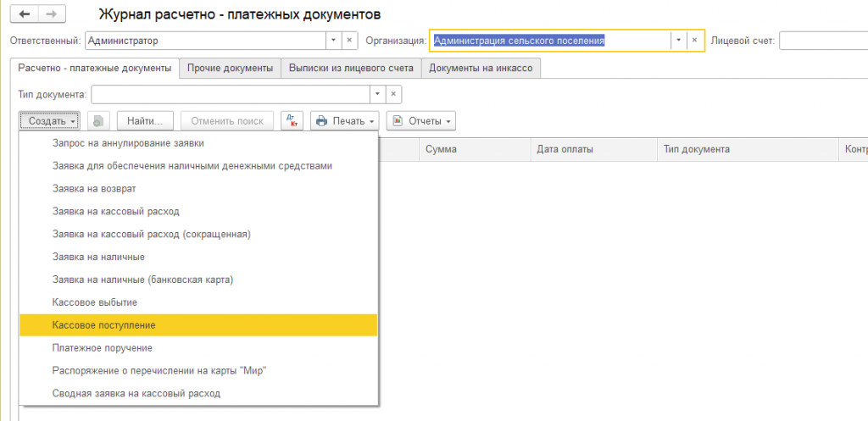The height and width of the screenshot is (421, 868).
Task: Open the Отчеты dropdown menu
Action: pyautogui.click(x=420, y=120)
